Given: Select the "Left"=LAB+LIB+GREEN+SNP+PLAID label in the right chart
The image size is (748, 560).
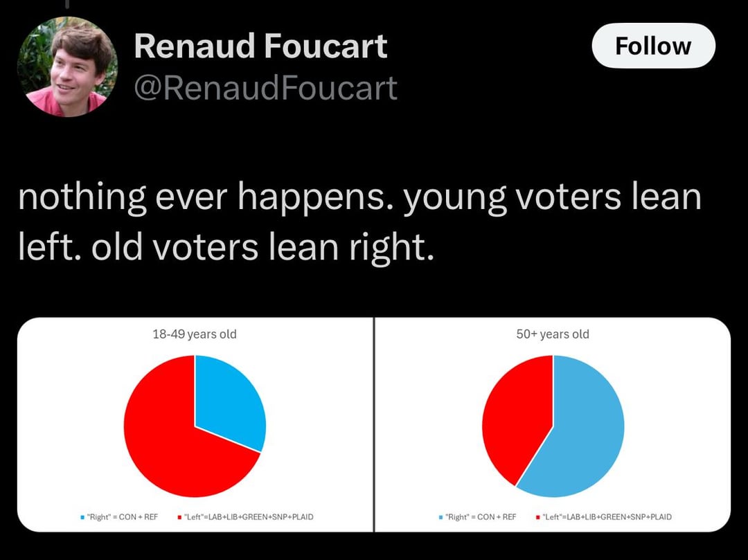Looking at the screenshot, I should pos(607,517).
